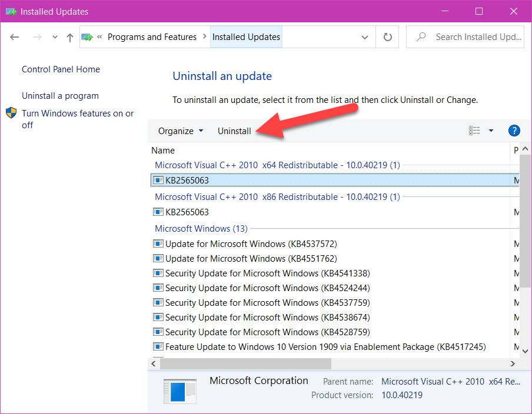Image resolution: width=532 pixels, height=414 pixels.
Task: Click the Uninstall toolbar button
Action: coord(234,131)
